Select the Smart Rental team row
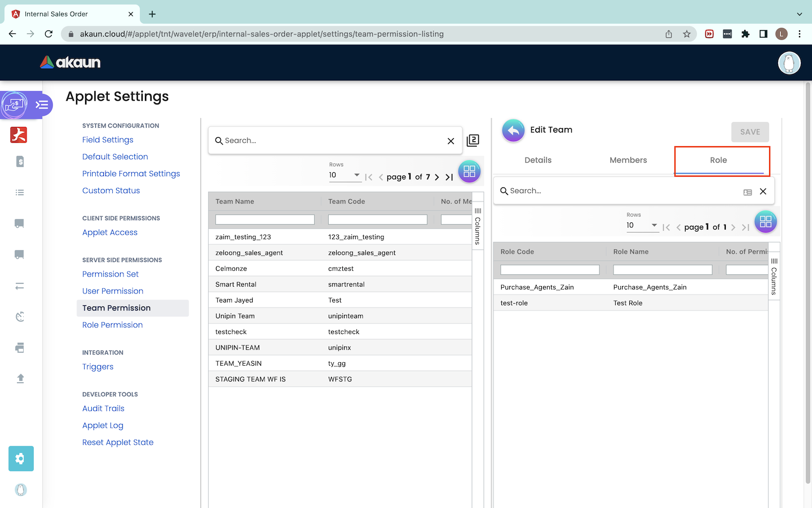812x508 pixels. point(236,284)
